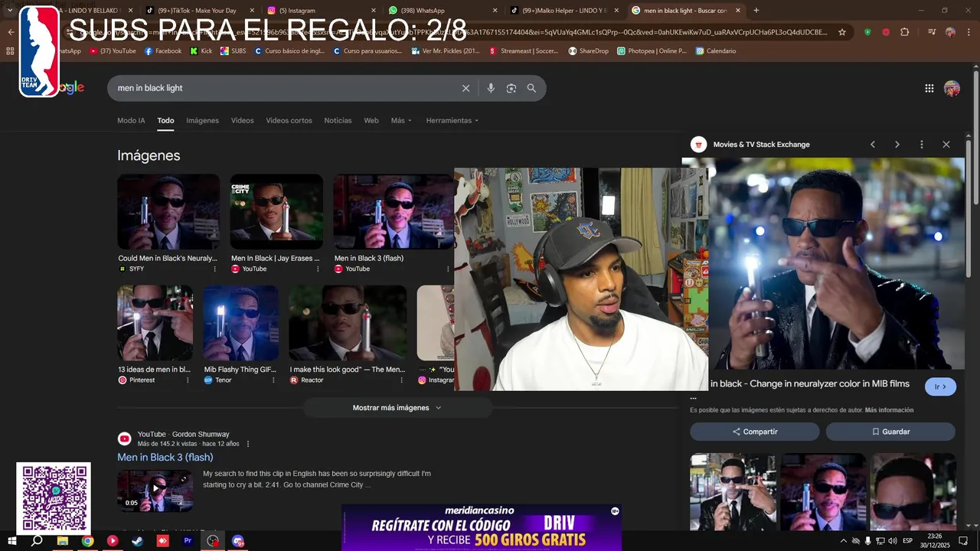
Task: Open Chrome from the taskbar
Action: pyautogui.click(x=87, y=540)
